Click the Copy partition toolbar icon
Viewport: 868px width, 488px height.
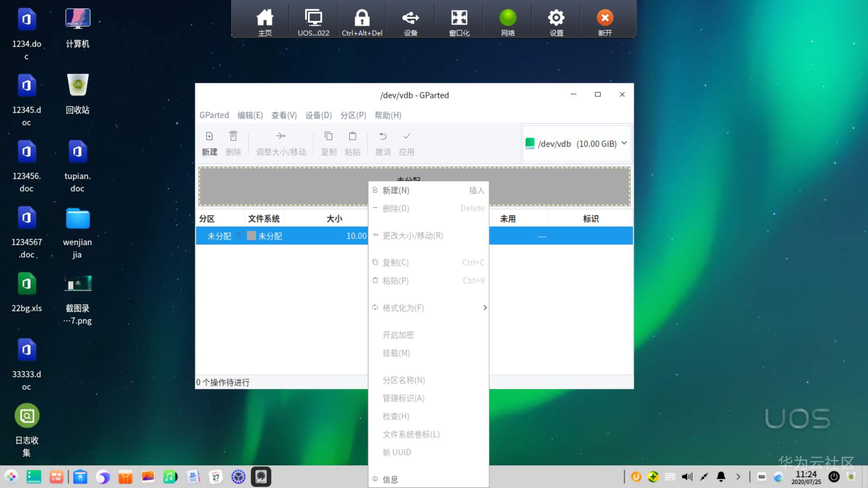pos(329,136)
